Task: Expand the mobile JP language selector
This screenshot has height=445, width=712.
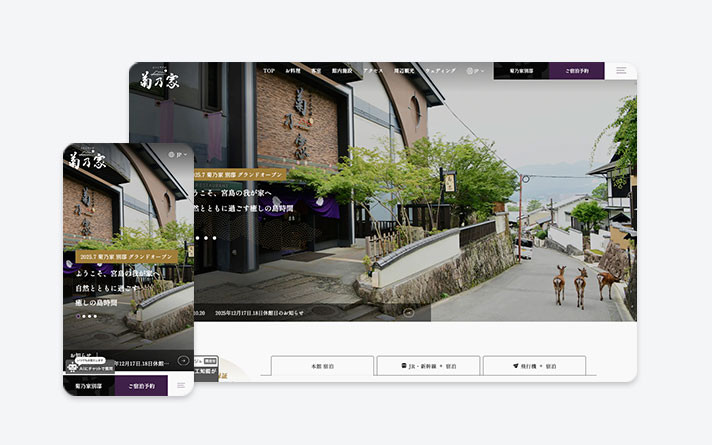Action: 179,154
